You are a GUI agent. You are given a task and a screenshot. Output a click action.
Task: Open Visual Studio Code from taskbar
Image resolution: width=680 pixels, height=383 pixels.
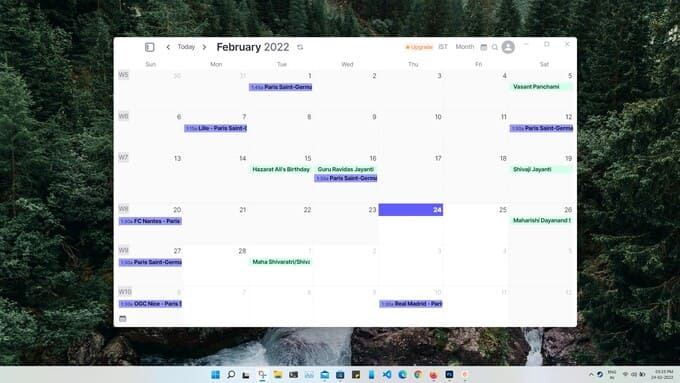click(387, 374)
